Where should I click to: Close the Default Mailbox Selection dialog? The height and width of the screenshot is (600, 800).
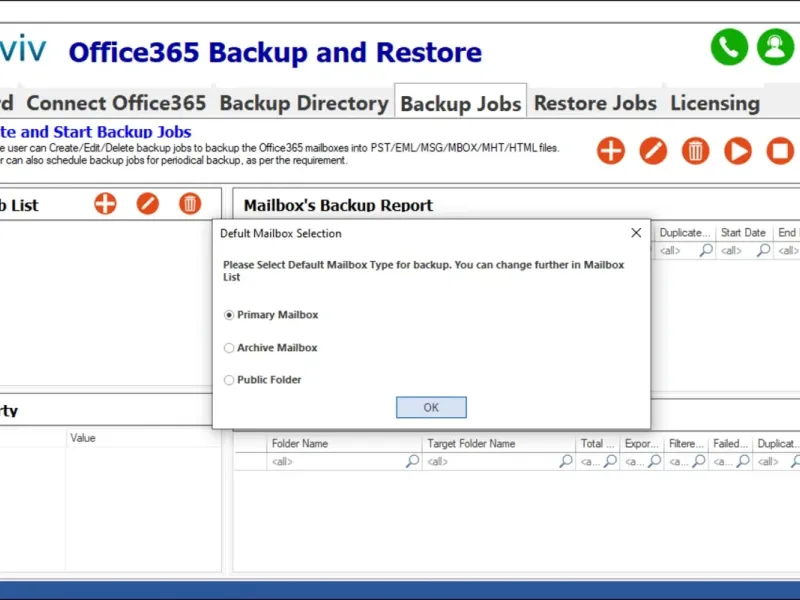tap(636, 233)
